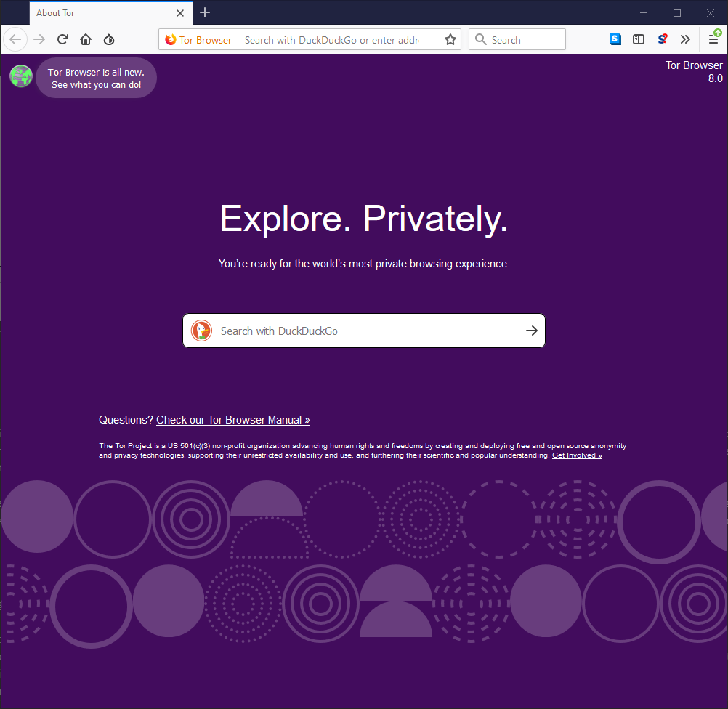This screenshot has width=728, height=709.
Task: Open a new tab with plus button
Action: [x=205, y=12]
